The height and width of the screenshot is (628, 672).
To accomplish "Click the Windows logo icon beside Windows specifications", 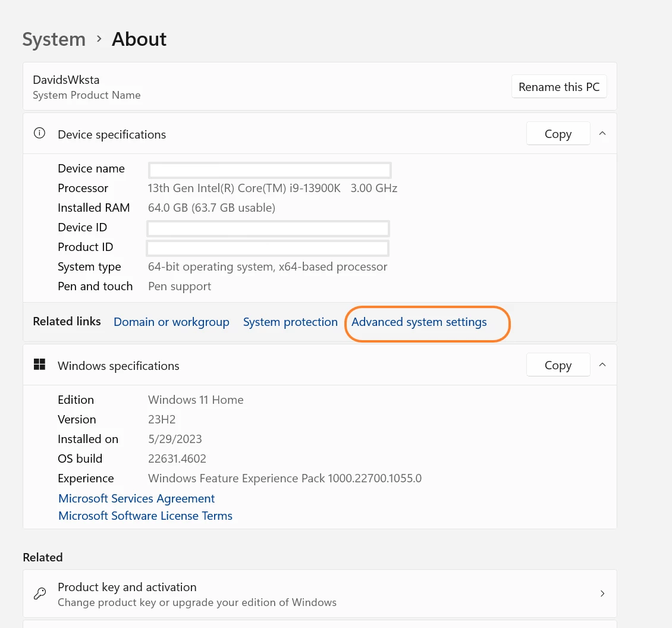I will [39, 365].
